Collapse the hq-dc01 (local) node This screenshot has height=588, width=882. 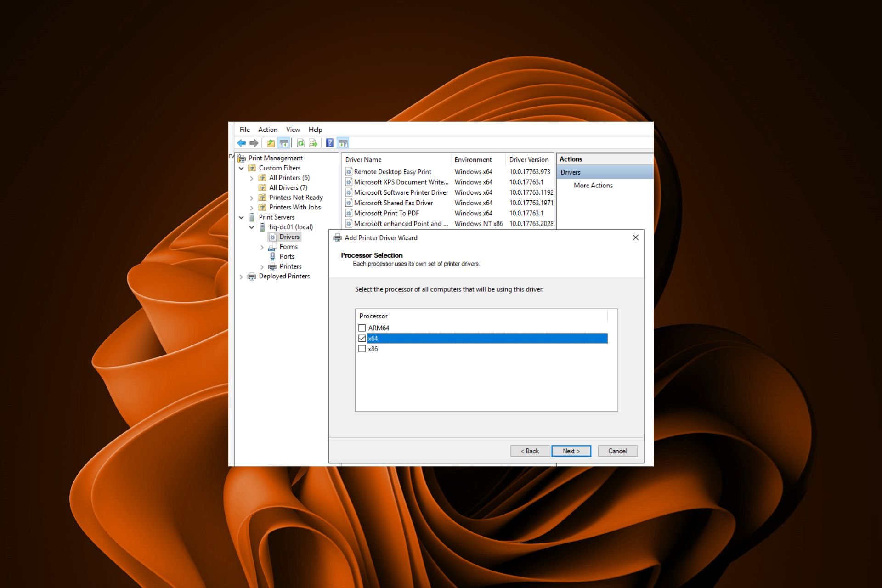click(252, 227)
